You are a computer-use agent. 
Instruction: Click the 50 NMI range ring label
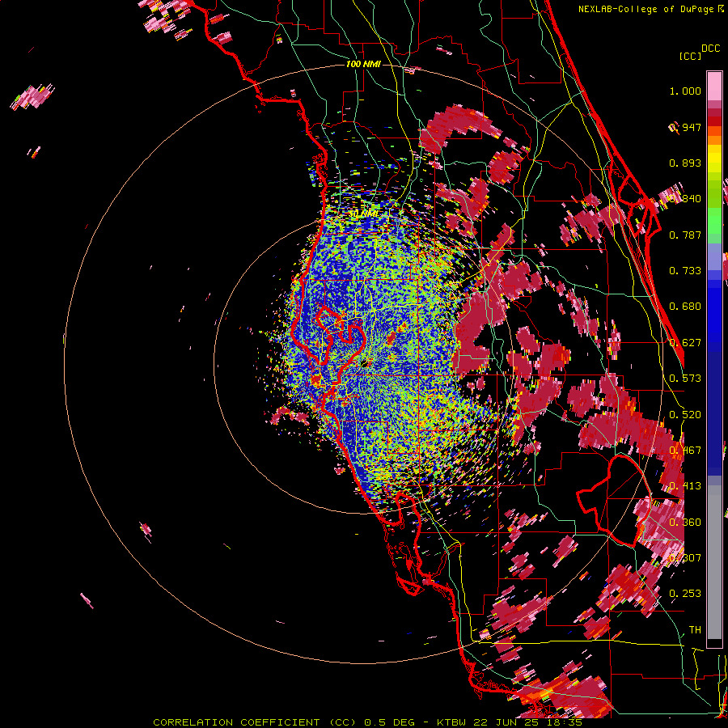click(x=363, y=214)
